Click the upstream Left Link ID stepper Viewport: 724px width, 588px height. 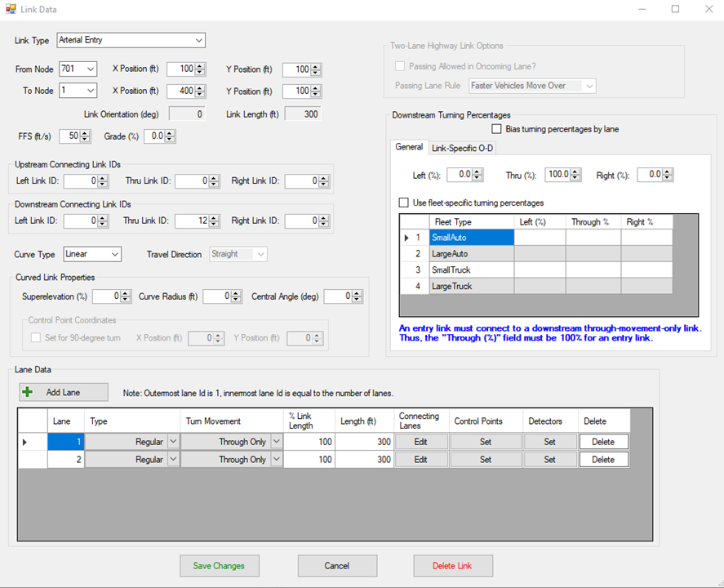click(x=103, y=181)
